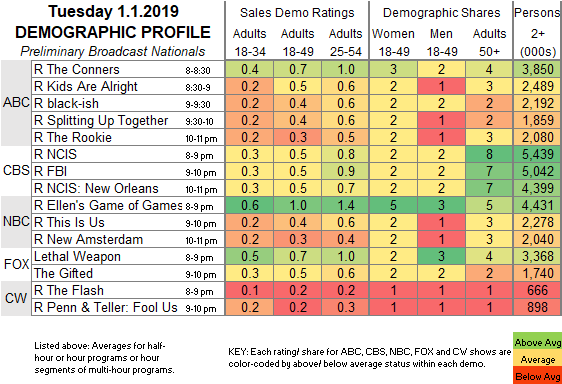Select the FOX network label
Viewport: 562px width, 384px height.
coord(16,264)
